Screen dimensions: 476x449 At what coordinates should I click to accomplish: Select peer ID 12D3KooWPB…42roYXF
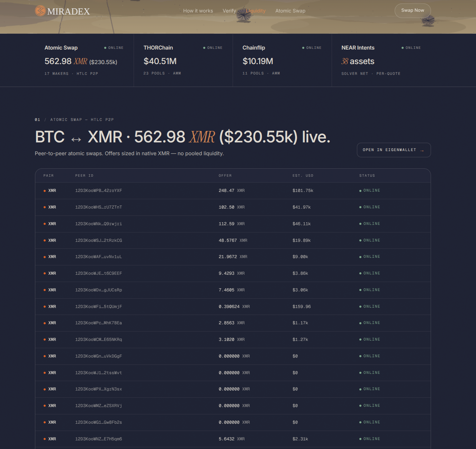pyautogui.click(x=99, y=191)
